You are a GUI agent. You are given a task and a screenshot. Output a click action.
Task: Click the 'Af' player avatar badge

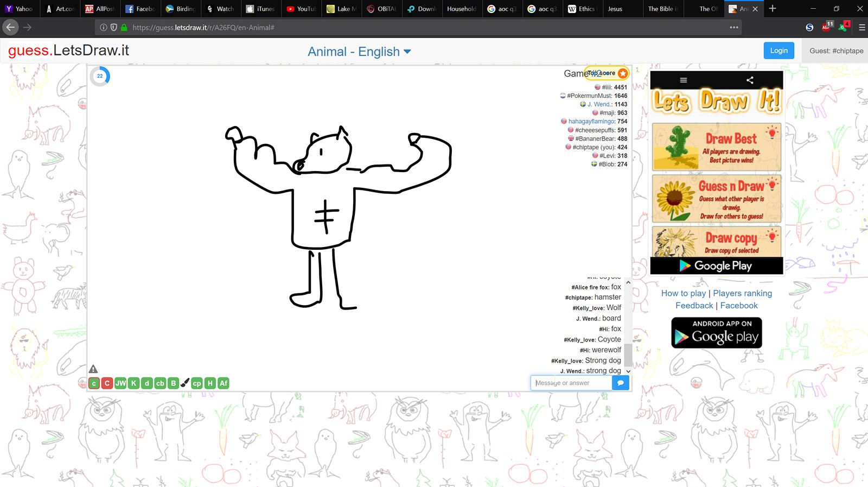point(223,383)
